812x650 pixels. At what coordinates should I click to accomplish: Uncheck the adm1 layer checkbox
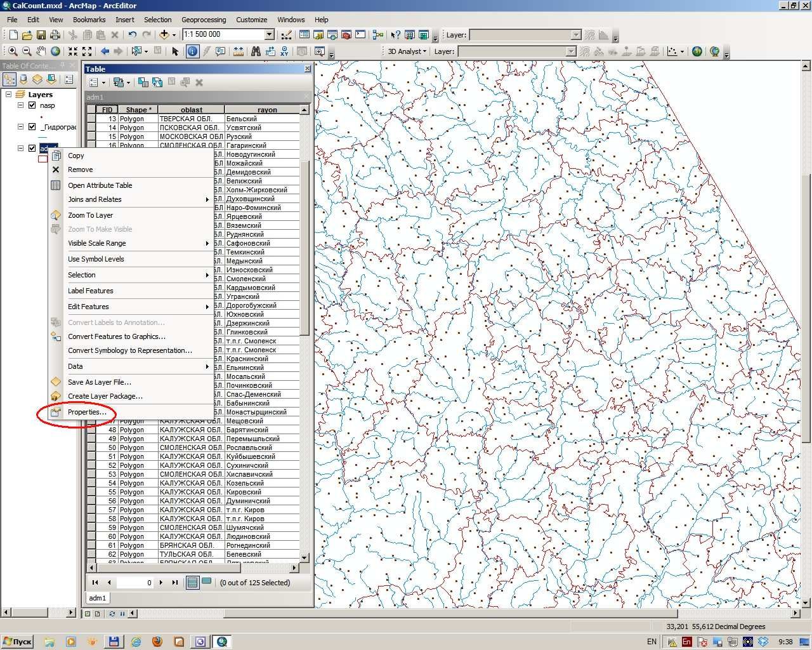[32, 148]
